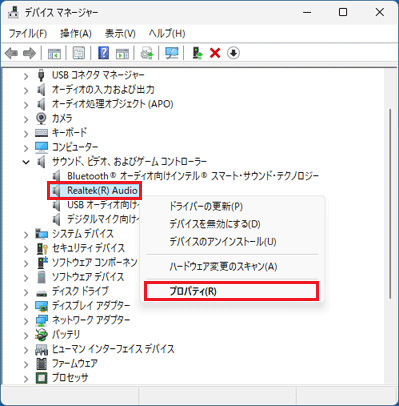
Task: Choose プロパティ(R) from context menu
Action: tap(232, 291)
